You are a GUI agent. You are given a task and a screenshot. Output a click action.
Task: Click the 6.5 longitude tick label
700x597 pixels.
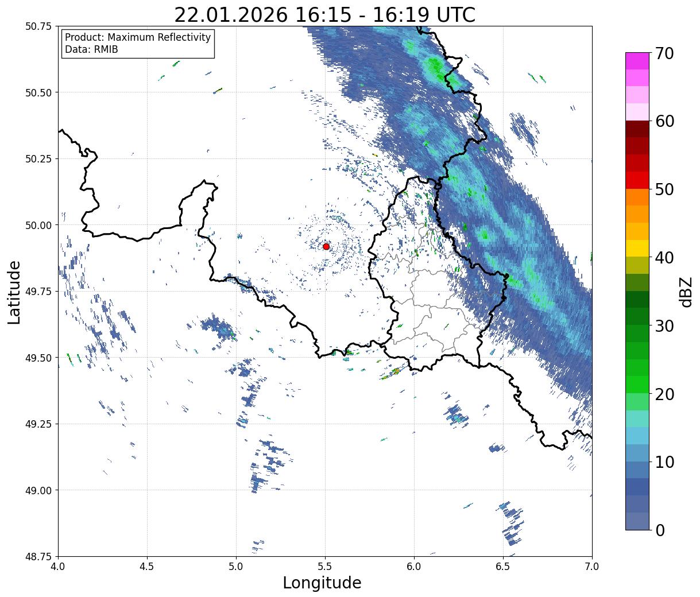point(503,567)
